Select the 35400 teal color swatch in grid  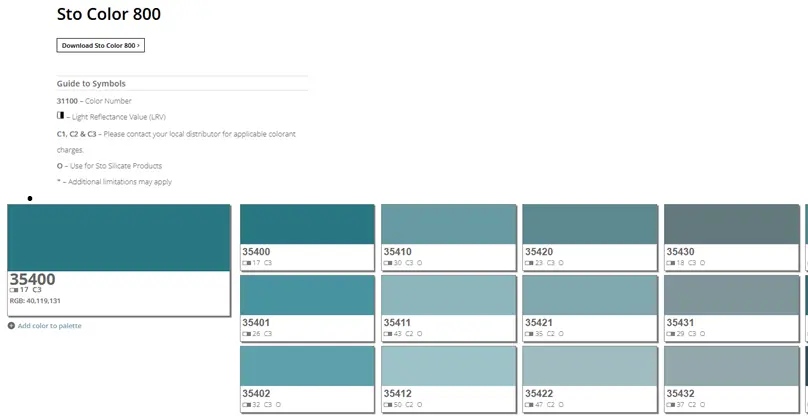pyautogui.click(x=307, y=225)
